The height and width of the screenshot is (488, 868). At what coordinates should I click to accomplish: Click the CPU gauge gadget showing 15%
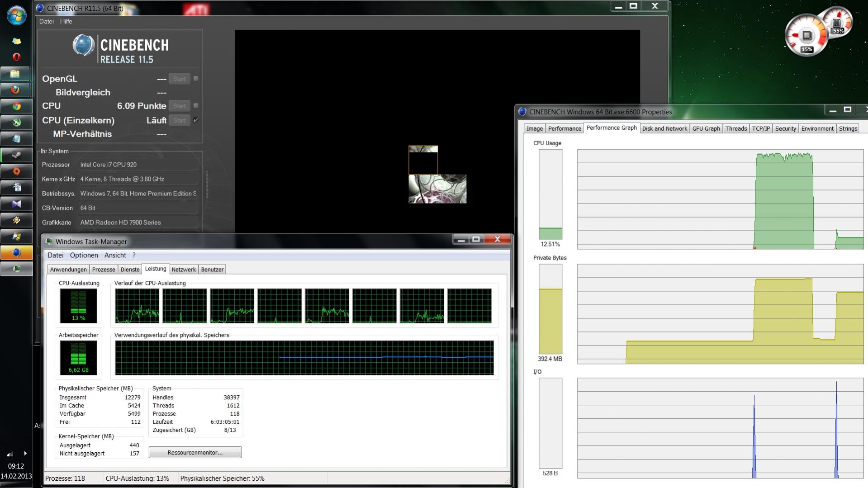[806, 36]
